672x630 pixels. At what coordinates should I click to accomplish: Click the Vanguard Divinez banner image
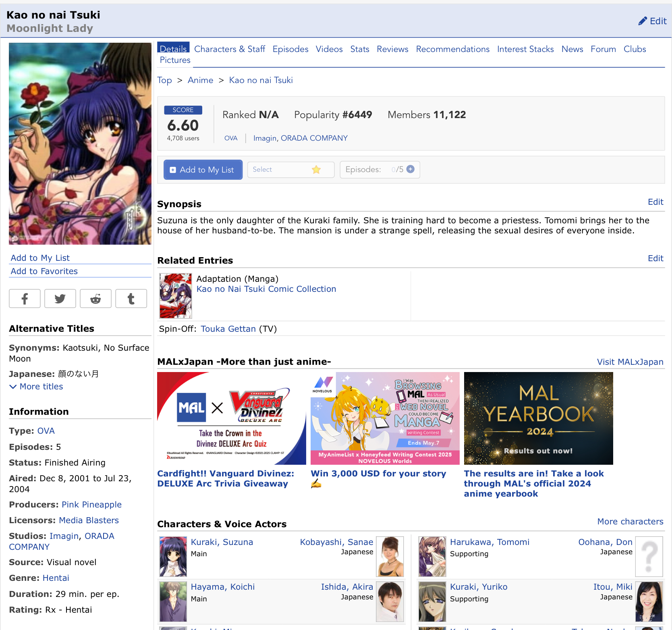point(232,418)
